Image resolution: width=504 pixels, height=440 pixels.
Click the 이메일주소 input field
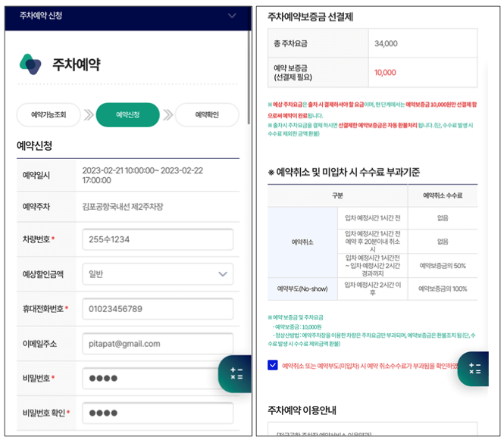(x=158, y=343)
